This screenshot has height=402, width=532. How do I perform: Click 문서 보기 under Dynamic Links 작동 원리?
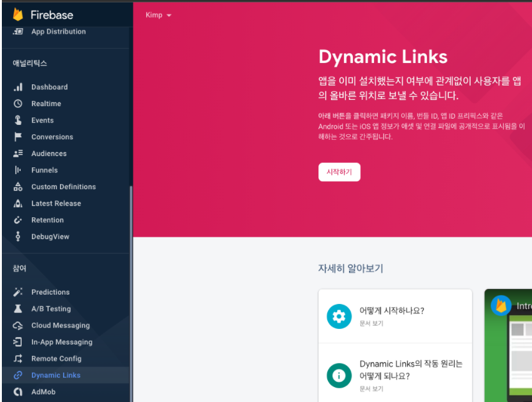pos(371,388)
